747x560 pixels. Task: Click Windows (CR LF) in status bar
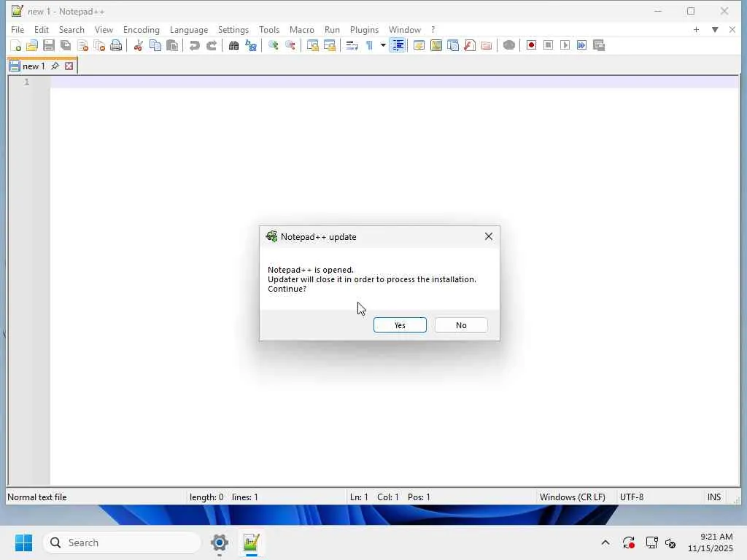(572, 497)
